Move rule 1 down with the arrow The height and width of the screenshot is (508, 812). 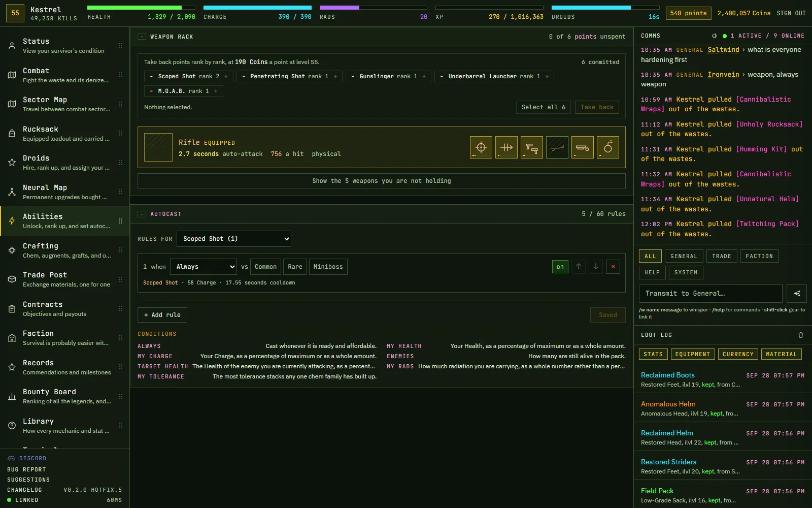596,267
